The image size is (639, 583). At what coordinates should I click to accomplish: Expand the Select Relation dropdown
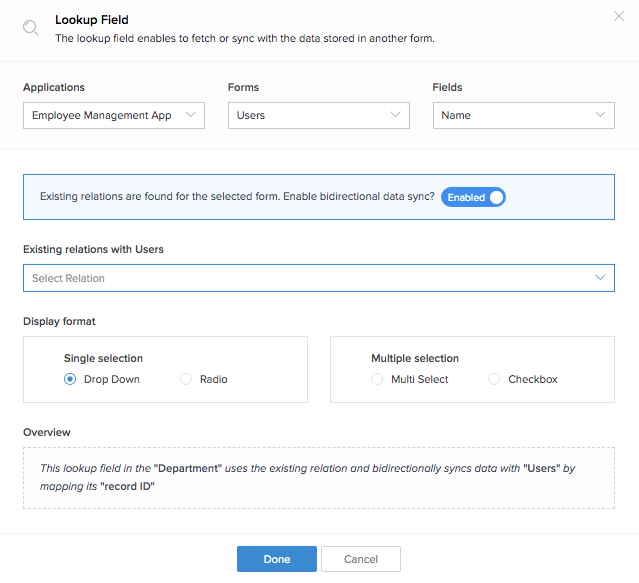tap(318, 278)
